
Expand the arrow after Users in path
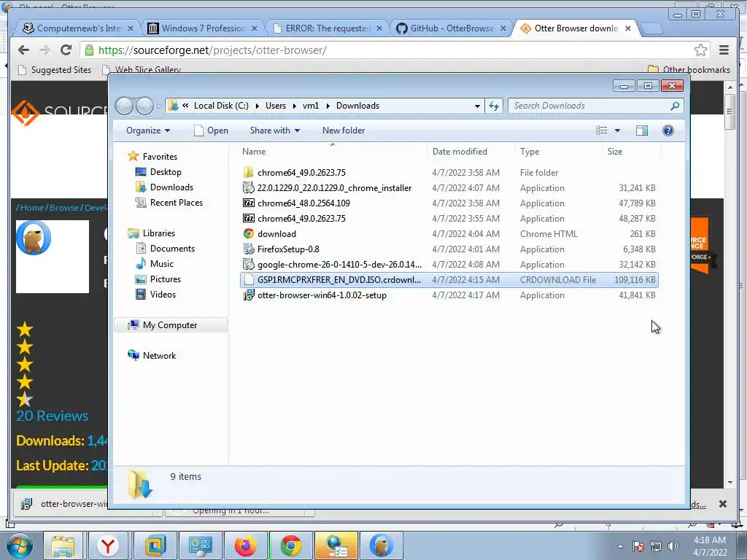click(x=294, y=106)
